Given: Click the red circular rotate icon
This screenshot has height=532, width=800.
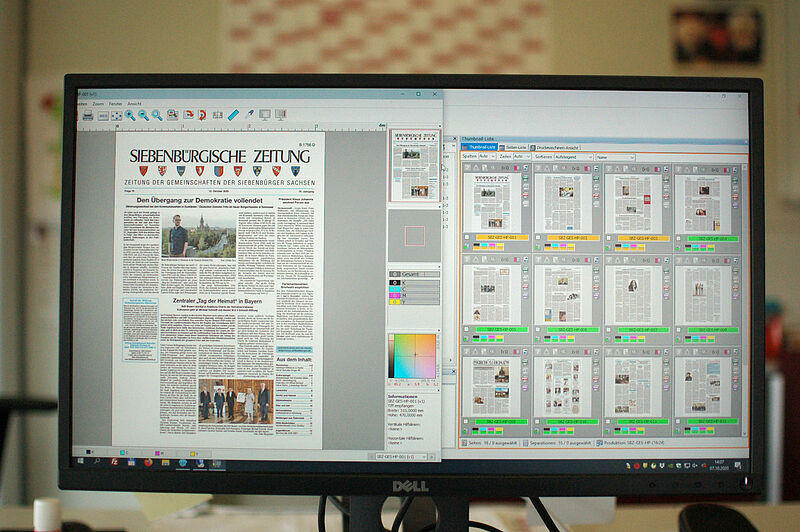Looking at the screenshot, I should 202,115.
